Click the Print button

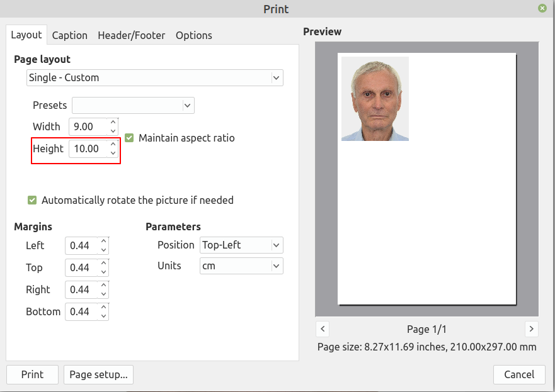(32, 374)
